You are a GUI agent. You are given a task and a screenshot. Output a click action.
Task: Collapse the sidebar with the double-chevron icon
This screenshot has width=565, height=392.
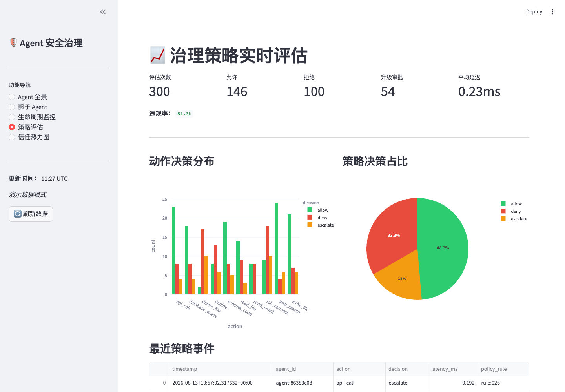click(103, 12)
